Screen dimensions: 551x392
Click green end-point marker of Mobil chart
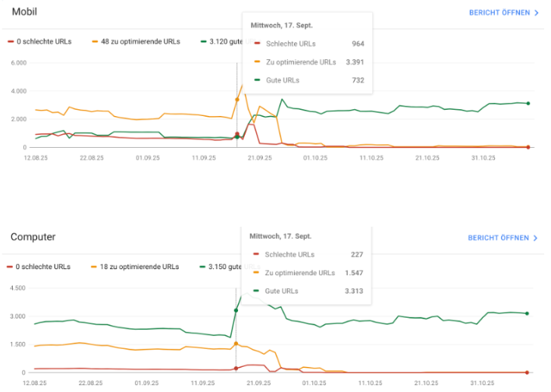[x=528, y=103]
